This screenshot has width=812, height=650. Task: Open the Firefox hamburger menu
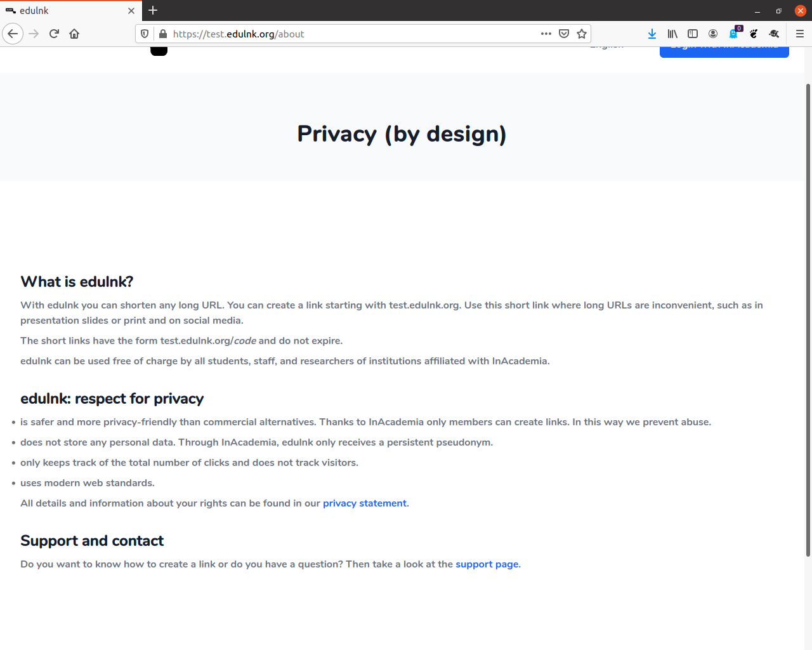click(x=800, y=34)
